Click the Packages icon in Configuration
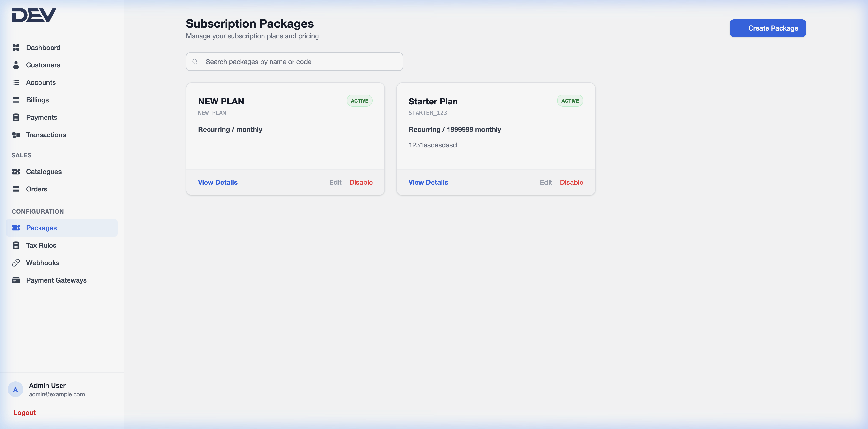This screenshot has width=868, height=429. [16, 228]
